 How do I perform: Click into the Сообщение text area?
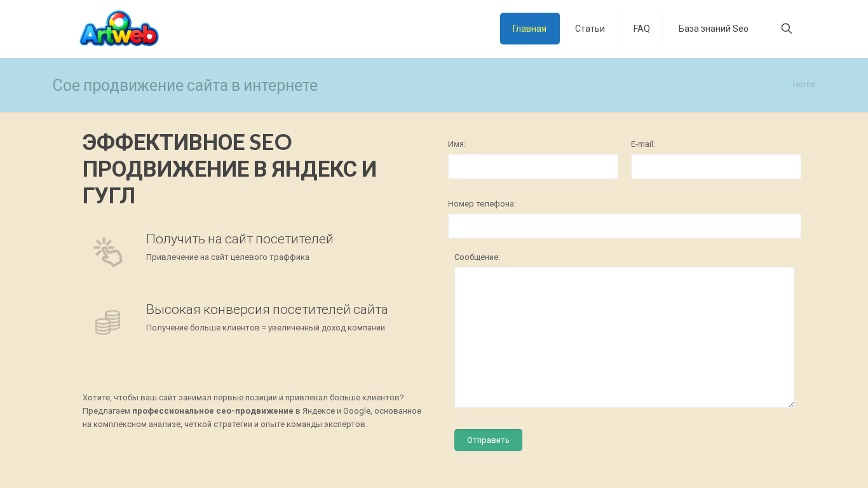(x=625, y=337)
